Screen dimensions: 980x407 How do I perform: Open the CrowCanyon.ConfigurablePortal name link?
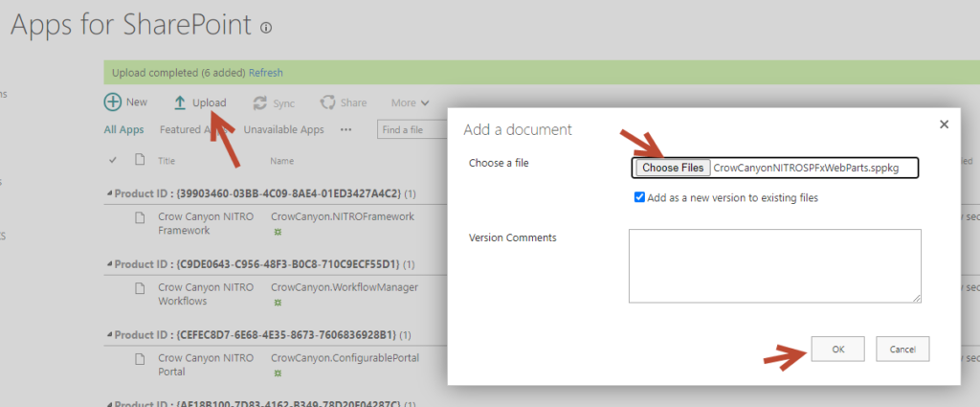(x=345, y=358)
